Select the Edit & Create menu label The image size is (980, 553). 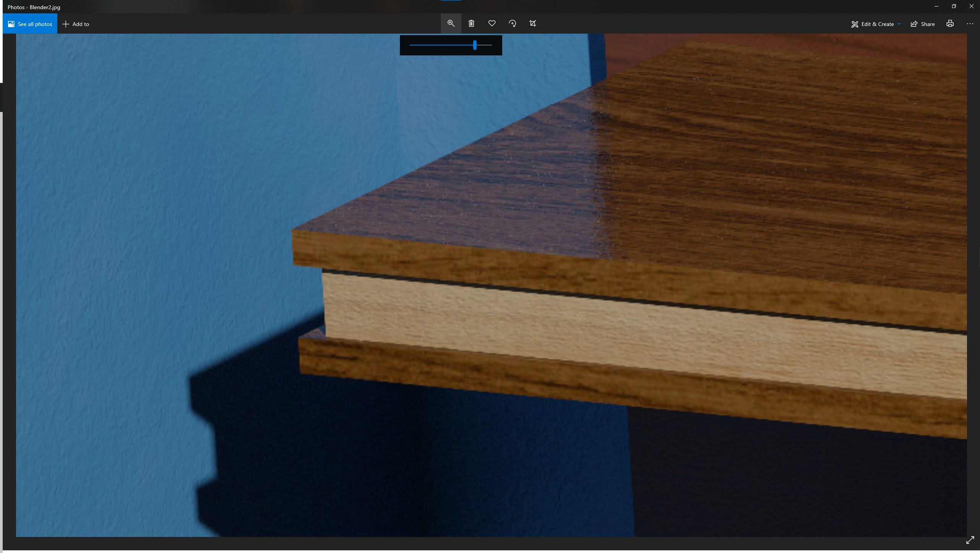[x=877, y=24]
